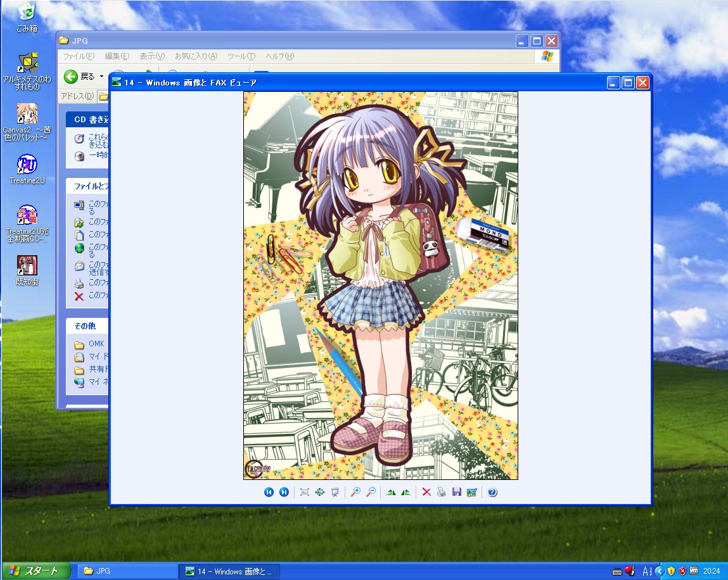Open viewer help
Screen dimensions: 728x580
click(492, 492)
